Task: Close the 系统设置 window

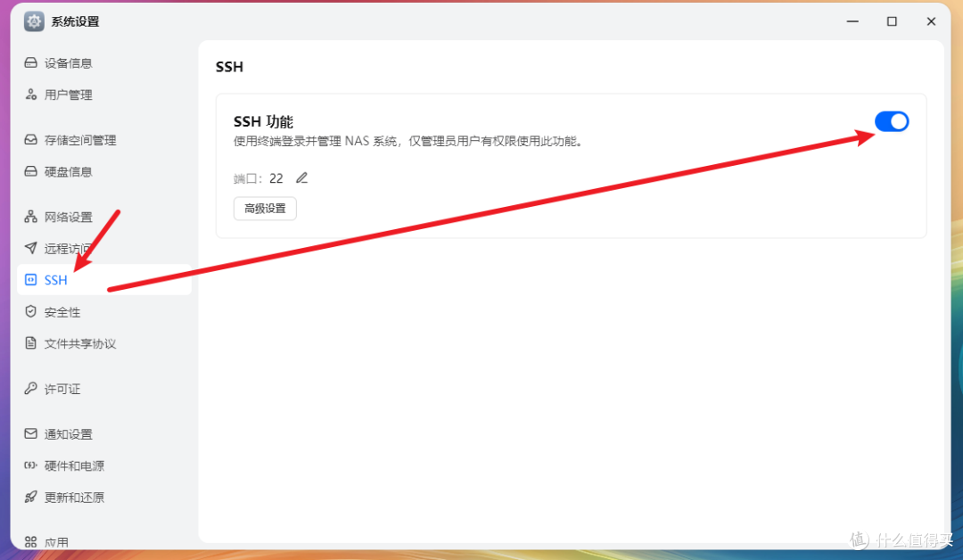Action: [931, 21]
